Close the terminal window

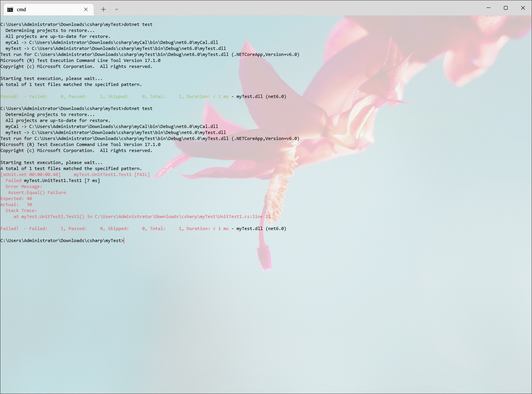[x=523, y=8]
